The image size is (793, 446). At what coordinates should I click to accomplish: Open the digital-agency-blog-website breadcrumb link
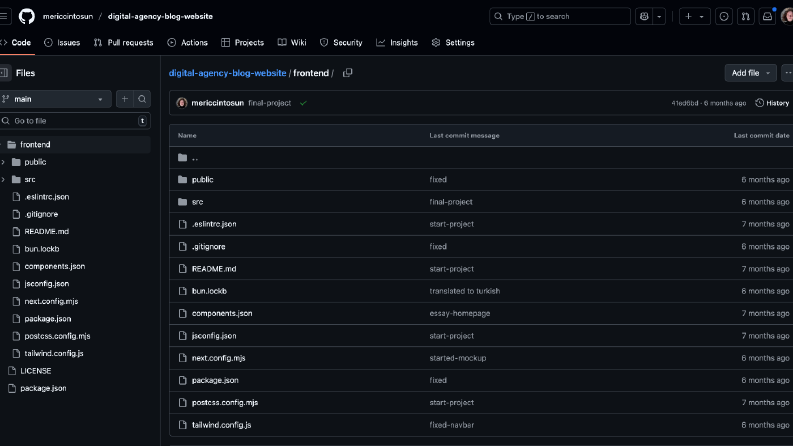point(228,73)
